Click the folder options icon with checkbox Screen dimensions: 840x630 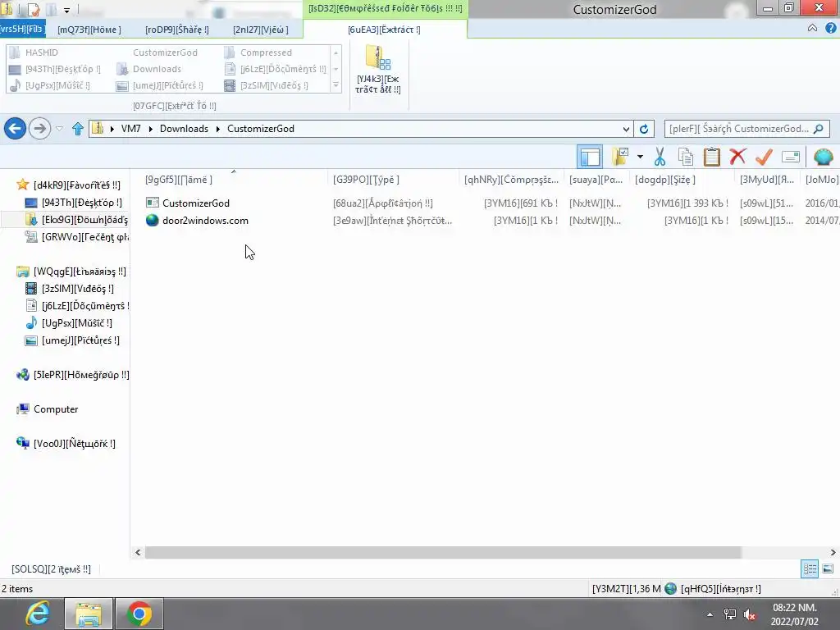tap(620, 157)
